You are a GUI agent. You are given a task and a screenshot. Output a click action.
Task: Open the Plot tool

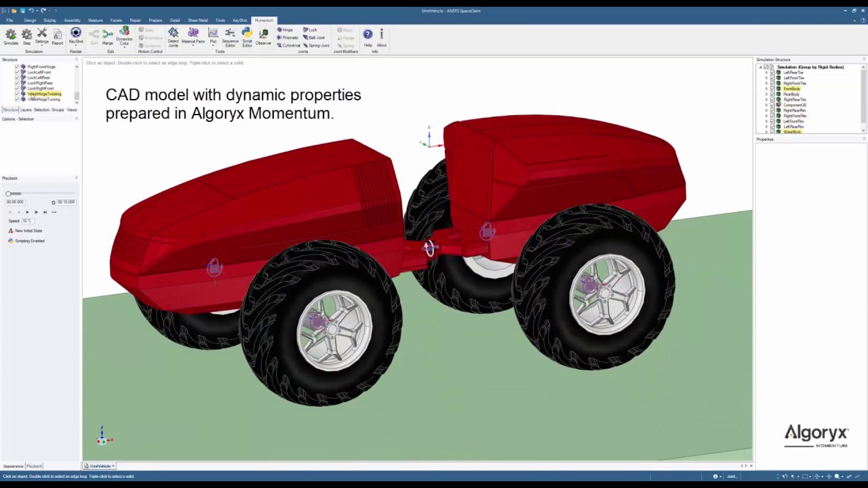pos(213,37)
